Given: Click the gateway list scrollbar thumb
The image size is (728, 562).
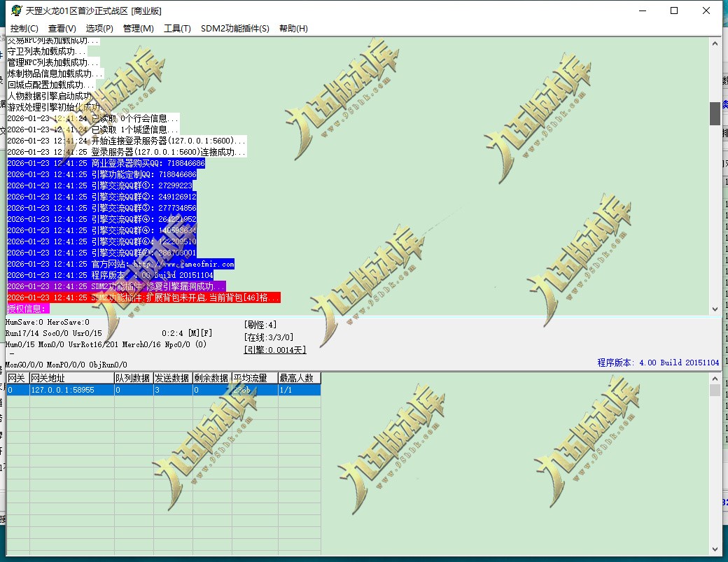Looking at the screenshot, I should point(715,390).
